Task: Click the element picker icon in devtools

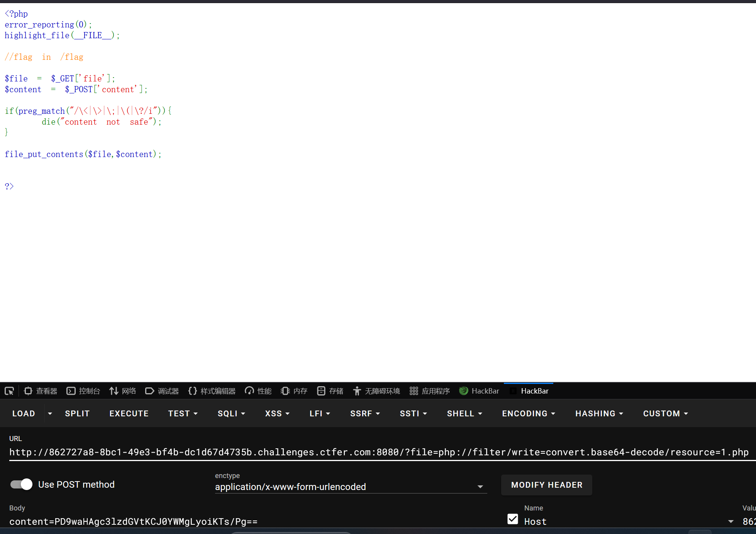Action: pos(9,391)
